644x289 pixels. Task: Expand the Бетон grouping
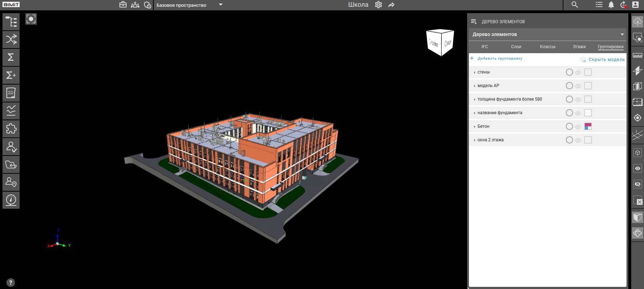click(x=474, y=127)
